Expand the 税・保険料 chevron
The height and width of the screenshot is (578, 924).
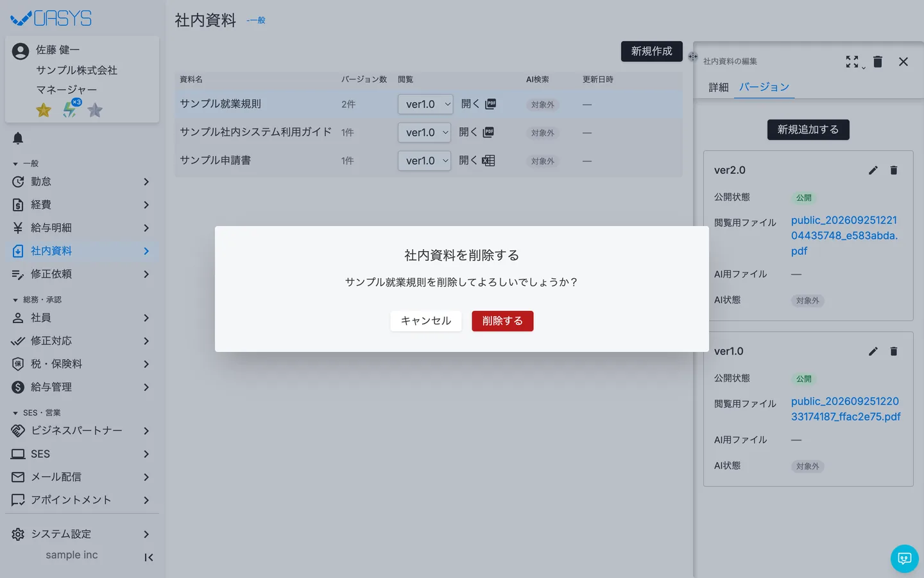coord(146,364)
